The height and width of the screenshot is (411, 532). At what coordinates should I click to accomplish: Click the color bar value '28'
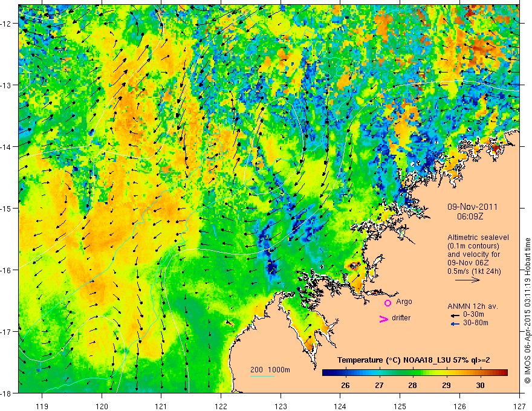click(x=412, y=386)
